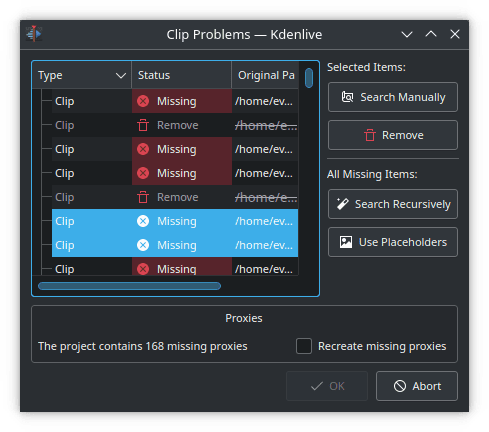Select the last visible Missing clip row
489x432 pixels.
coord(175,269)
